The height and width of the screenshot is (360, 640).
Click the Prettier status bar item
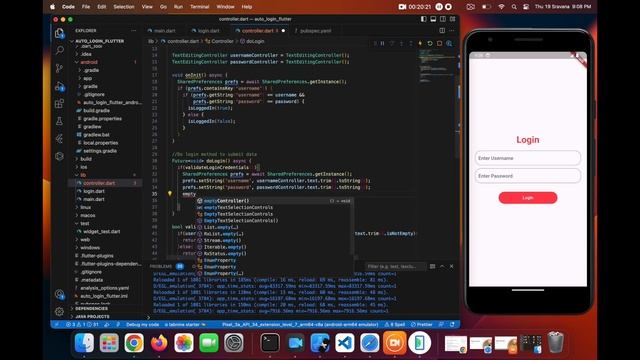point(421,324)
